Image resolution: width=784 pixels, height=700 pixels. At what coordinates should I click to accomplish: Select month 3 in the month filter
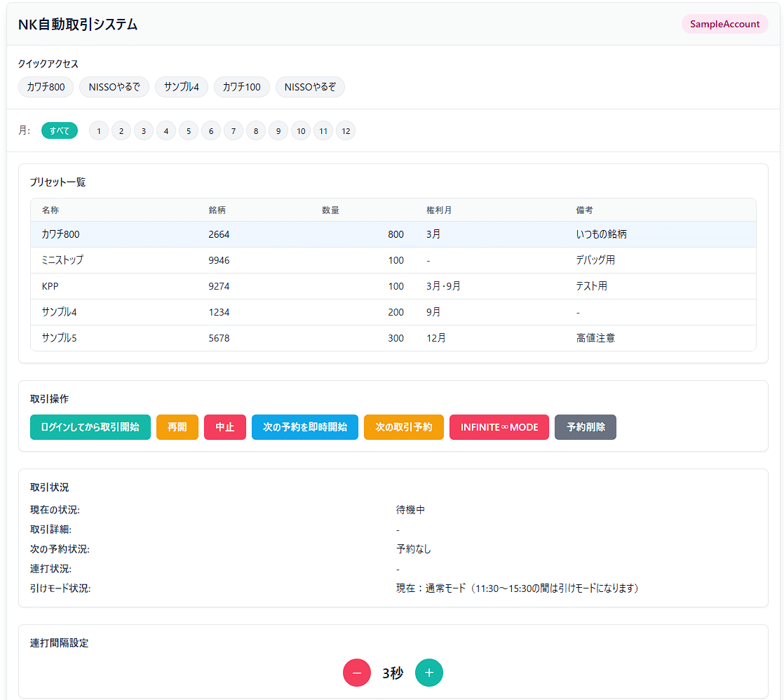144,130
